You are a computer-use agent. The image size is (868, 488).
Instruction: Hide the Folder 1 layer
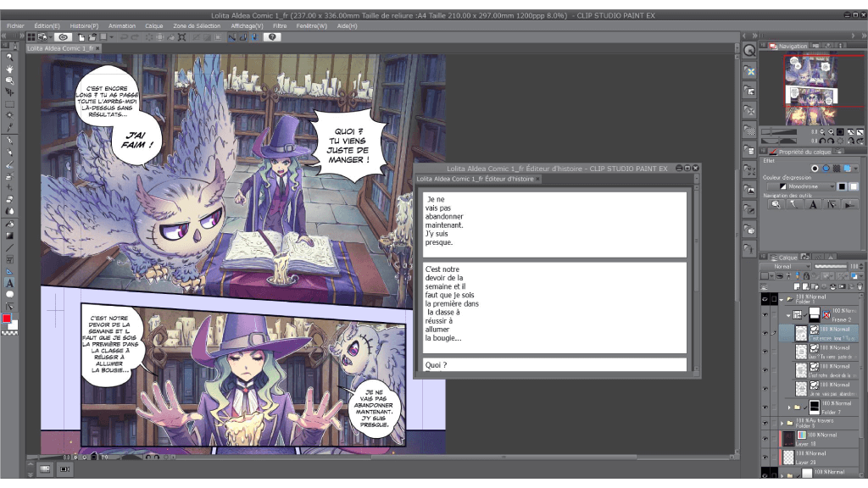pos(765,299)
